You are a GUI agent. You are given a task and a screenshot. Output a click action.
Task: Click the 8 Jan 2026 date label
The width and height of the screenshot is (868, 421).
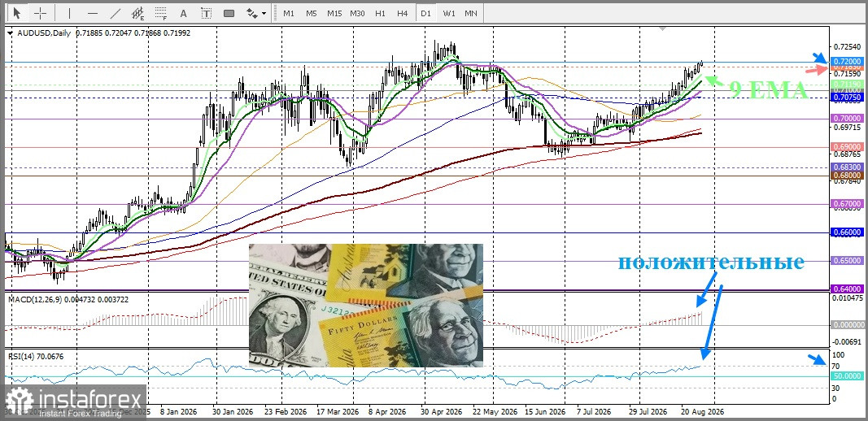[179, 412]
